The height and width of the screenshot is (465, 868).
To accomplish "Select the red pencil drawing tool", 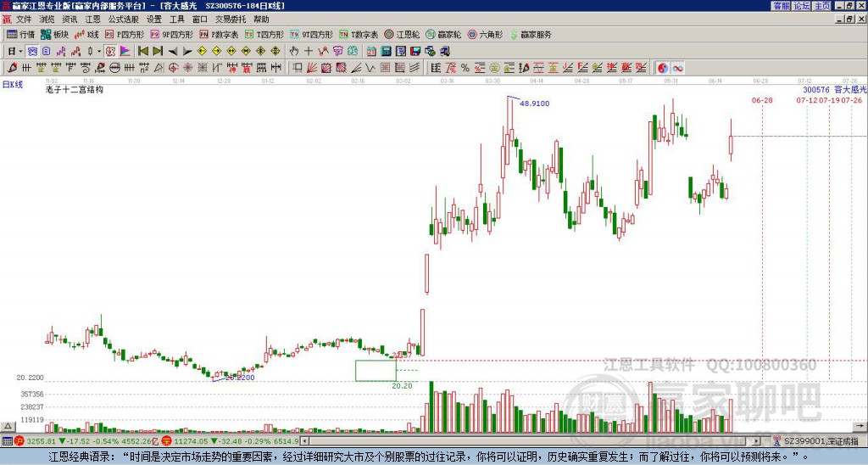I will [x=12, y=68].
